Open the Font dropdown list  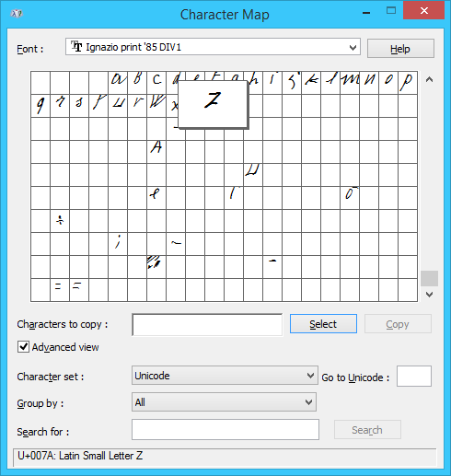213,47
